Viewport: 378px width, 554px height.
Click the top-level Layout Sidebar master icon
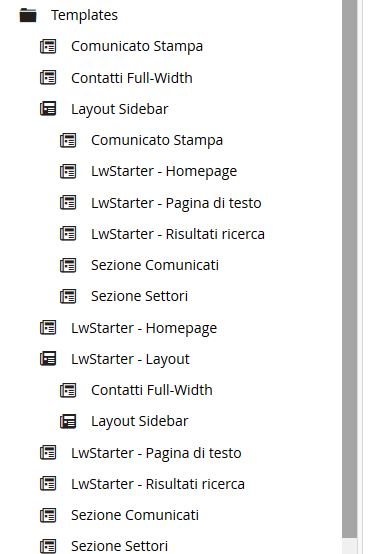(x=48, y=108)
